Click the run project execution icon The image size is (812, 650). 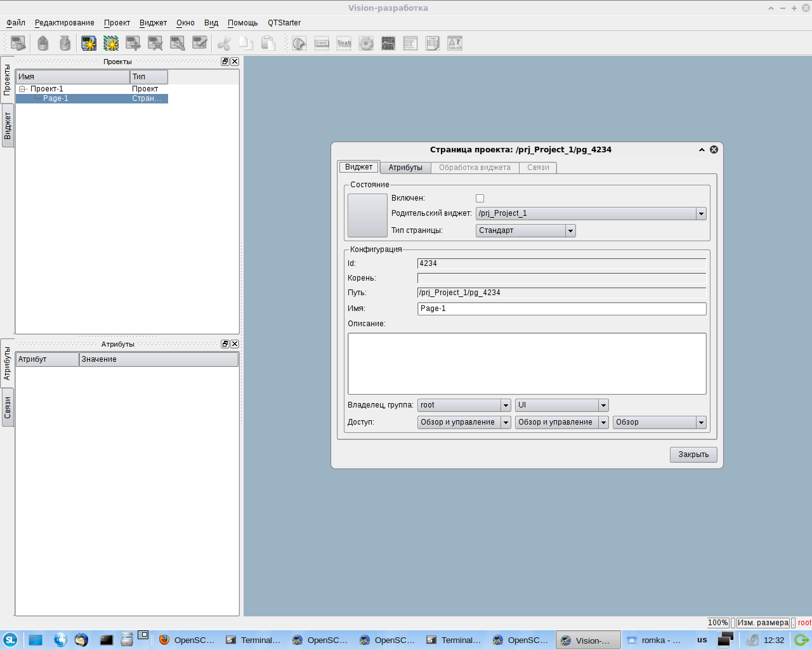tap(18, 43)
